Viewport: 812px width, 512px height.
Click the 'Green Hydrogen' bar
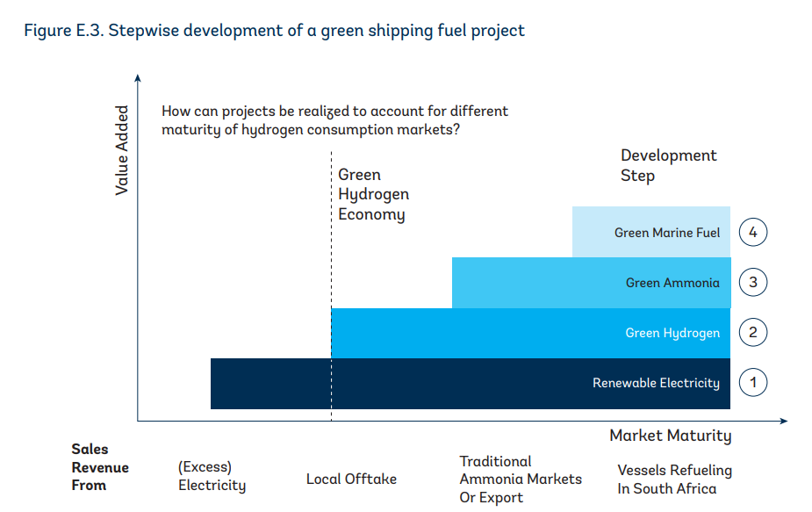pyautogui.click(x=531, y=333)
